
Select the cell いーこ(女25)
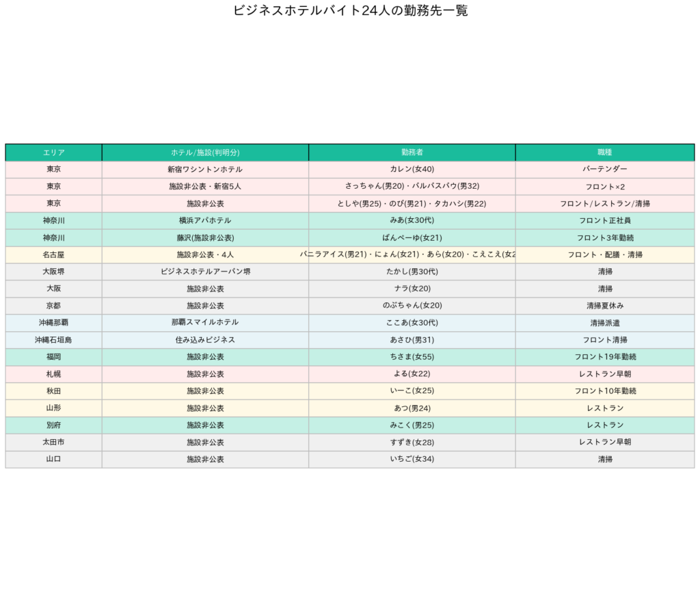[412, 391]
